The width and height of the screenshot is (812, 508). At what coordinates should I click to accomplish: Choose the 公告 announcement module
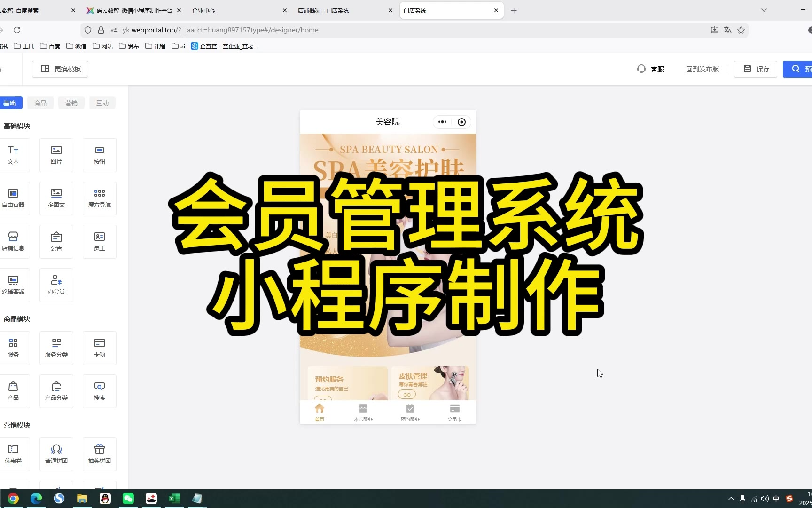coord(56,241)
